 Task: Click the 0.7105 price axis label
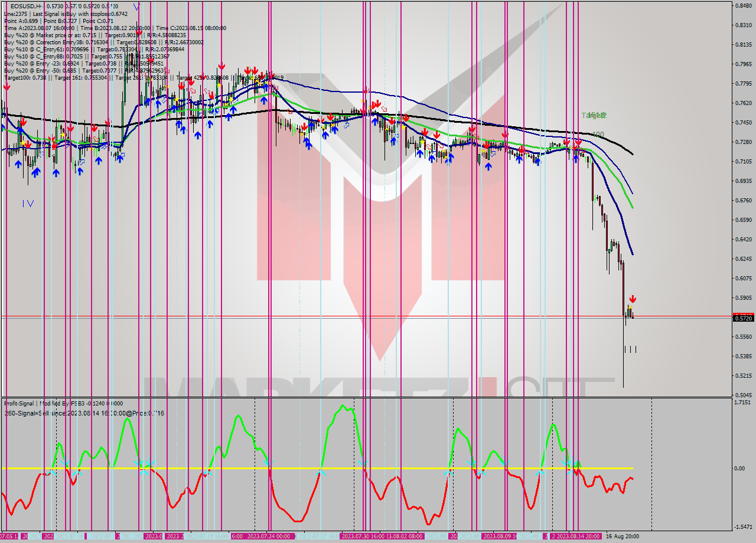(x=744, y=162)
